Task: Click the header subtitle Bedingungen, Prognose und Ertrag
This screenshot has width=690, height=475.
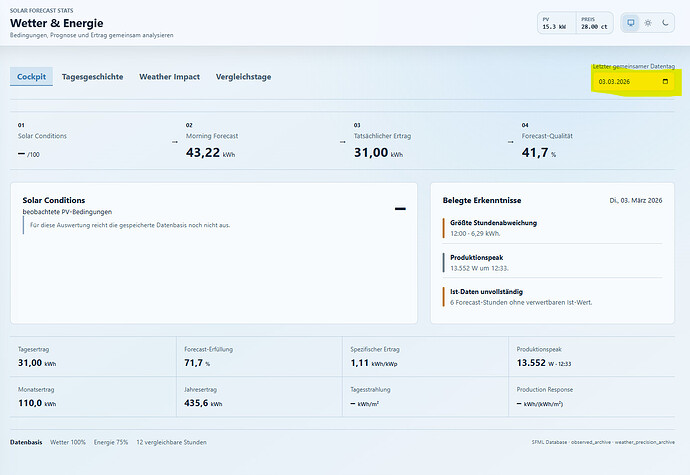Action: click(92, 35)
